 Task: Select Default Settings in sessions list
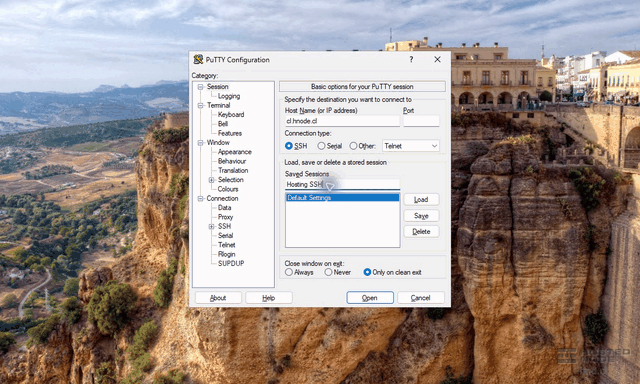342,198
